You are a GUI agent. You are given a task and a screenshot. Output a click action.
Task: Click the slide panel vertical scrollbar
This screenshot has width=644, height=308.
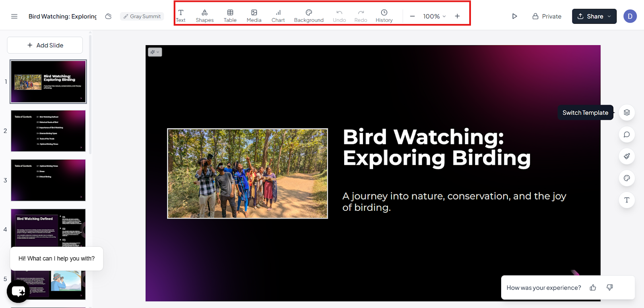pyautogui.click(x=90, y=95)
